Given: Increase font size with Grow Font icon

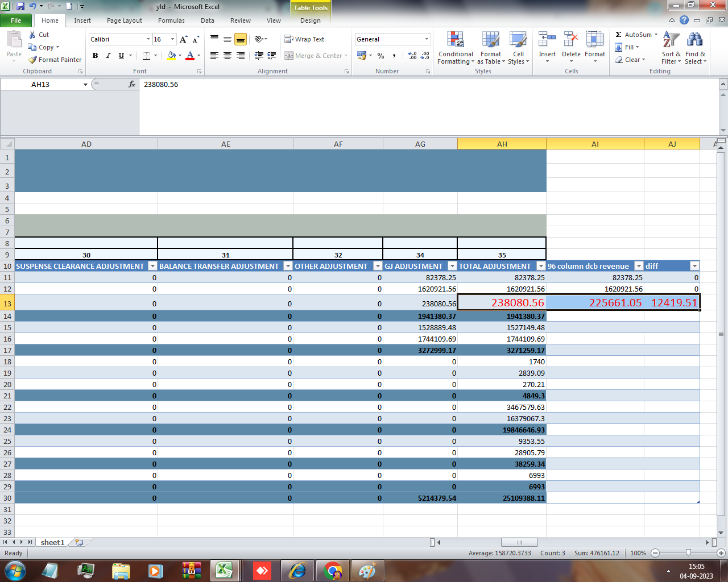Looking at the screenshot, I should click(183, 39).
